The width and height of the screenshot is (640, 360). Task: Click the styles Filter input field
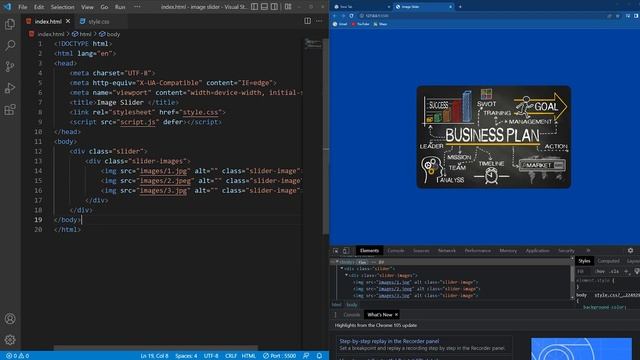click(x=584, y=271)
